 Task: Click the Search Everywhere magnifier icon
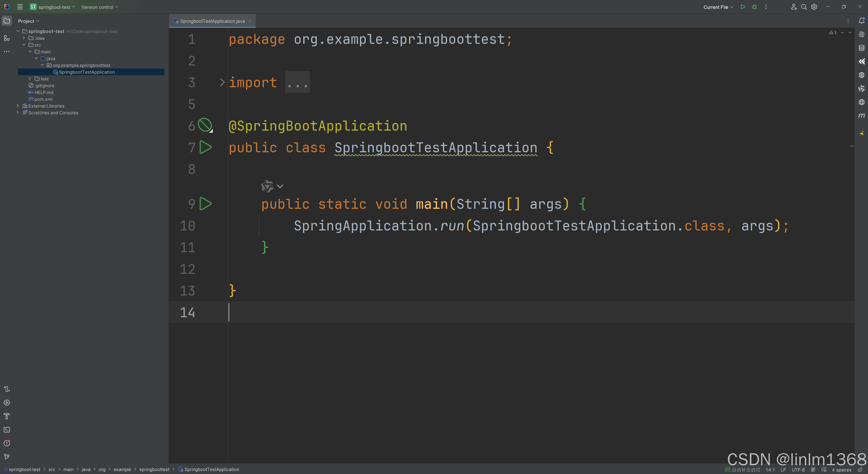pyautogui.click(x=804, y=7)
